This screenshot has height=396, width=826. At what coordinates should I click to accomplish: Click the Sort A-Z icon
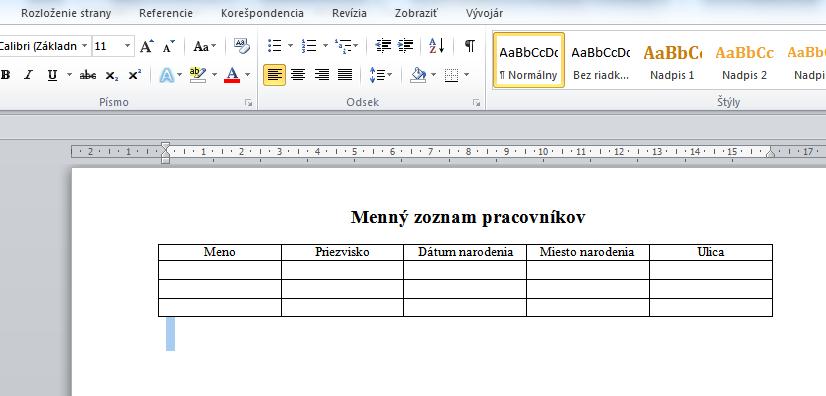[437, 46]
